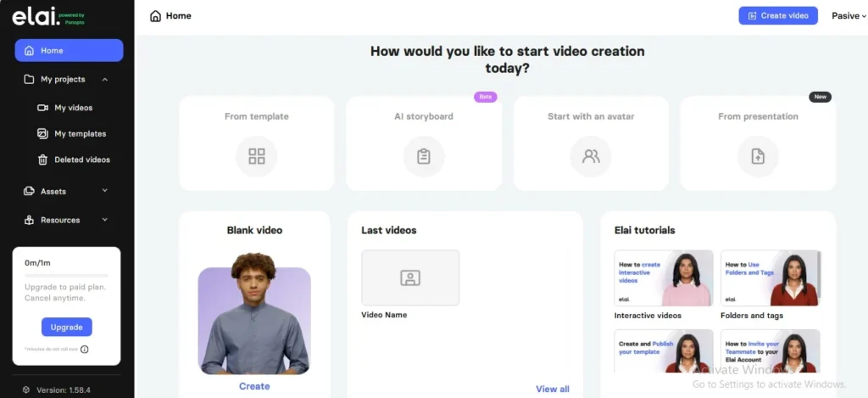Click the 0m/1m usage progress bar
Viewport: 868px width, 398px height.
pos(66,276)
